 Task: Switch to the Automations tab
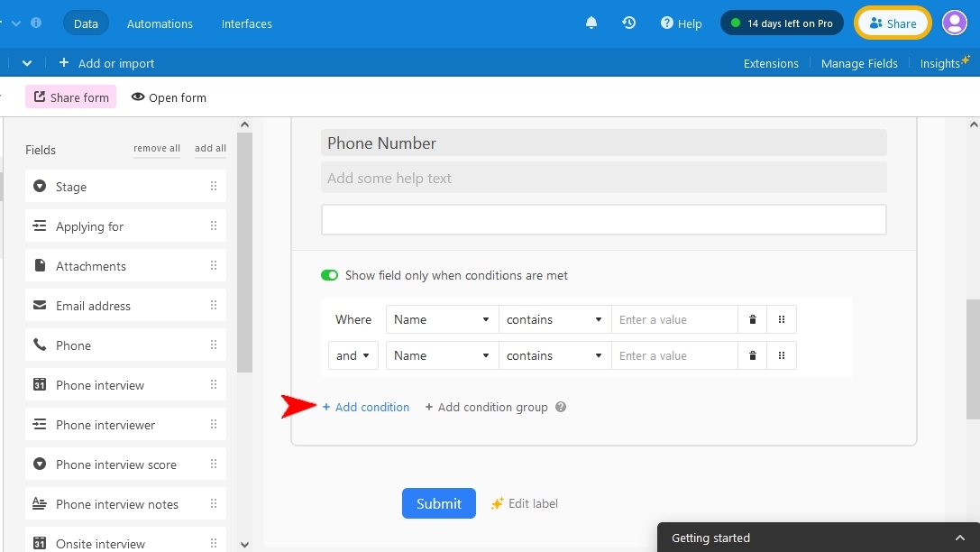(x=160, y=23)
